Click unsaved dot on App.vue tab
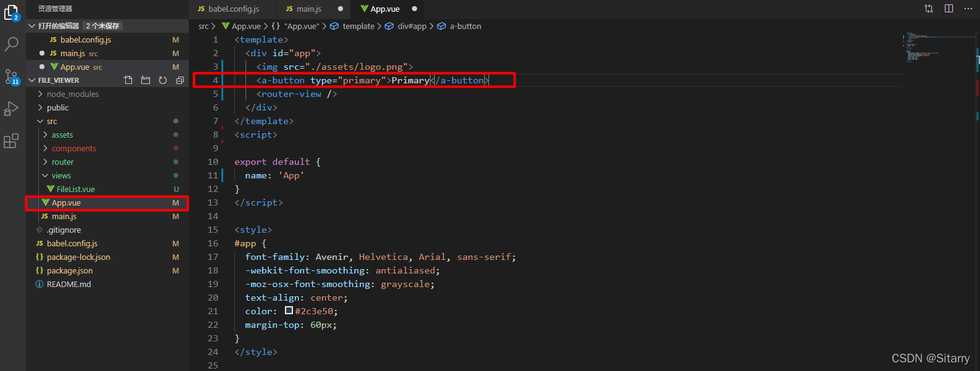This screenshot has height=371, width=980. point(414,9)
